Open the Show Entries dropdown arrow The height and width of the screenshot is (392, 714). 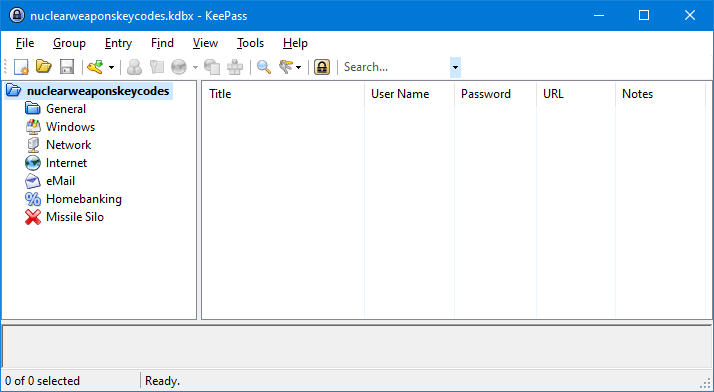[x=298, y=68]
